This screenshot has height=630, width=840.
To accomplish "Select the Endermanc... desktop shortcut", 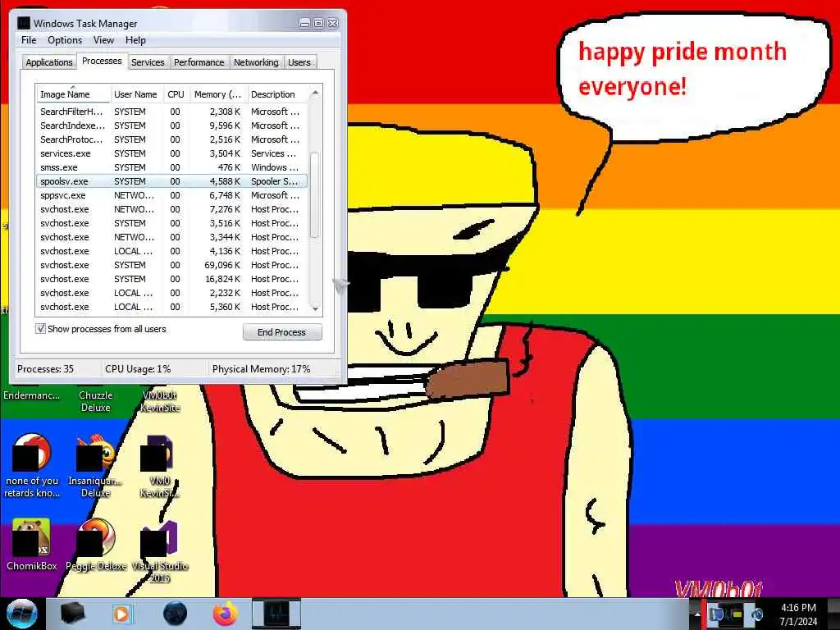I will pos(32,395).
